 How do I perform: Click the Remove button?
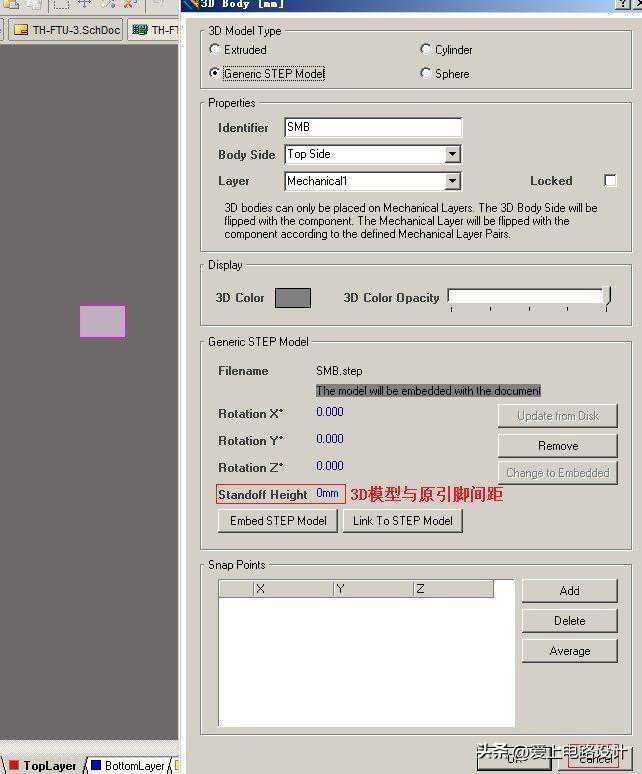click(x=557, y=446)
